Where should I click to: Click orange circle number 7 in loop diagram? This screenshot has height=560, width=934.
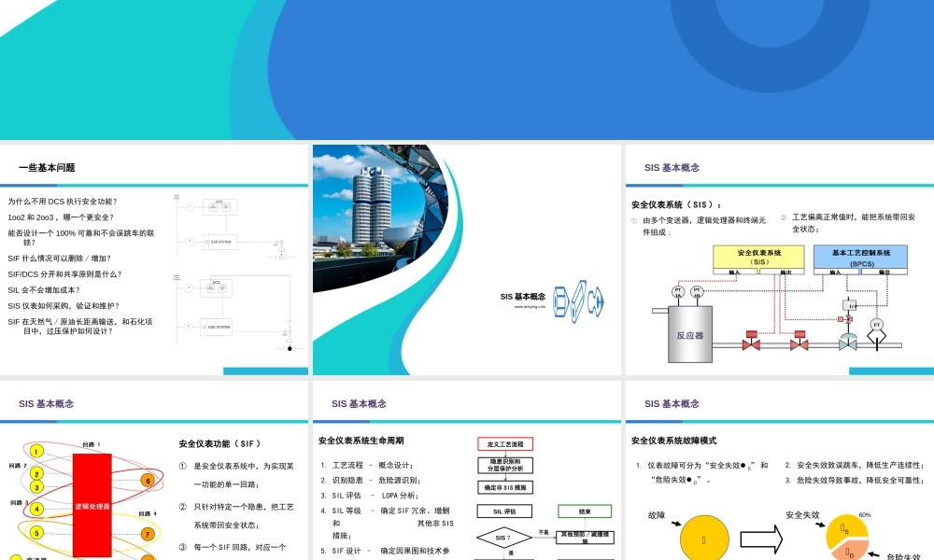[x=148, y=535]
